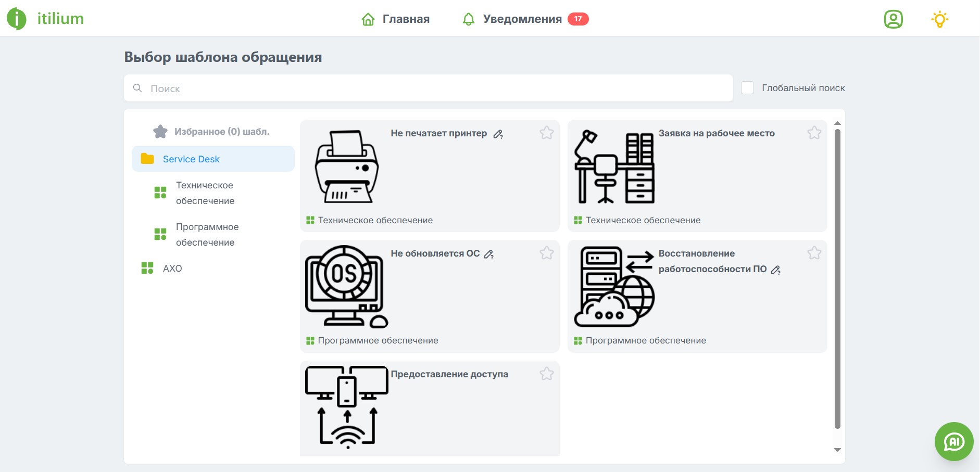The width and height of the screenshot is (980, 472).
Task: Click the OS icon on 'Не обновляется ОС' card
Action: (x=345, y=285)
